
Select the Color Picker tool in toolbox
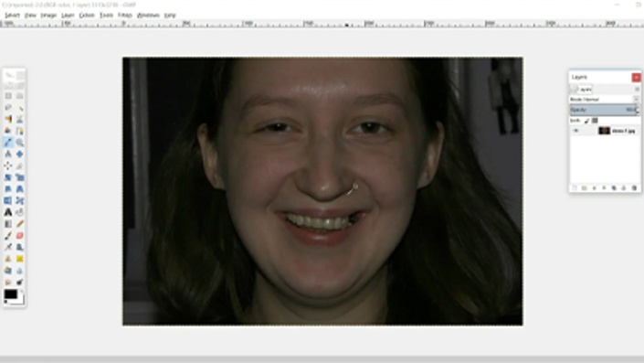click(8, 143)
